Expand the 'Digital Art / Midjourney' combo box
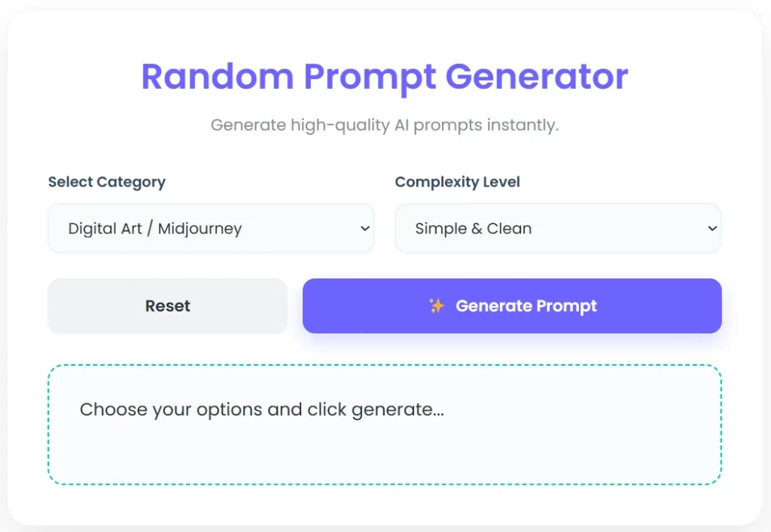Screen dimensions: 771x532 (211, 228)
